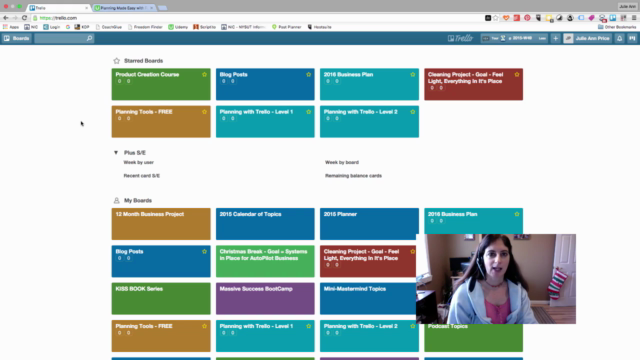Click the red extension icon beside the heart

tap(517, 18)
